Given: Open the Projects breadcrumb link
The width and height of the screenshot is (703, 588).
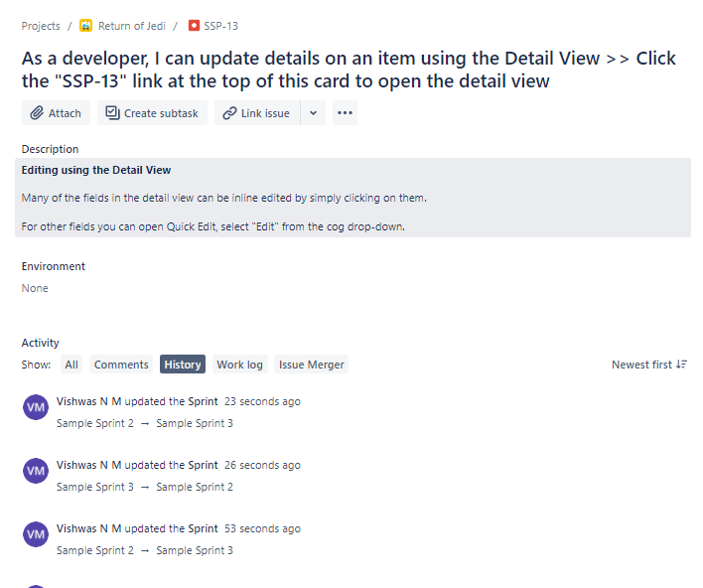Looking at the screenshot, I should pyautogui.click(x=41, y=26).
